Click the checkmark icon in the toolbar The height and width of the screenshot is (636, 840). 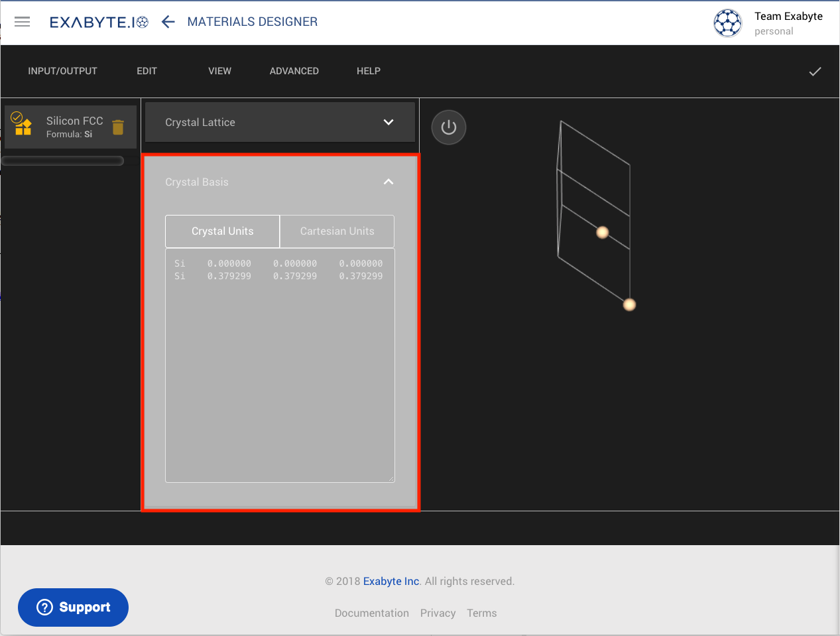(x=815, y=72)
